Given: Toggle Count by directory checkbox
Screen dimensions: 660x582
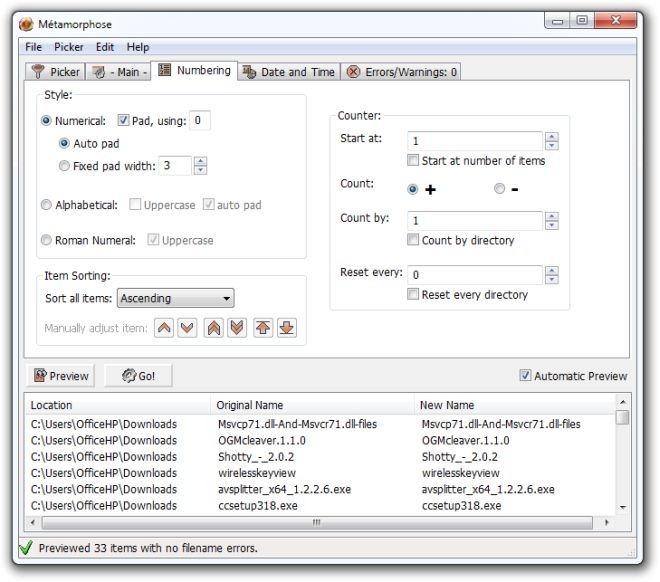Looking at the screenshot, I should (413, 240).
